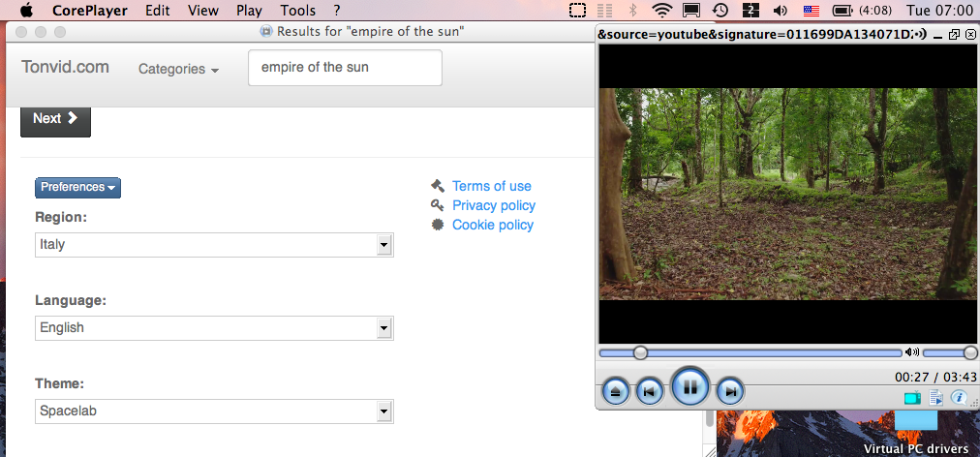
Task: Click the key icon beside Privacy policy
Action: (x=438, y=205)
